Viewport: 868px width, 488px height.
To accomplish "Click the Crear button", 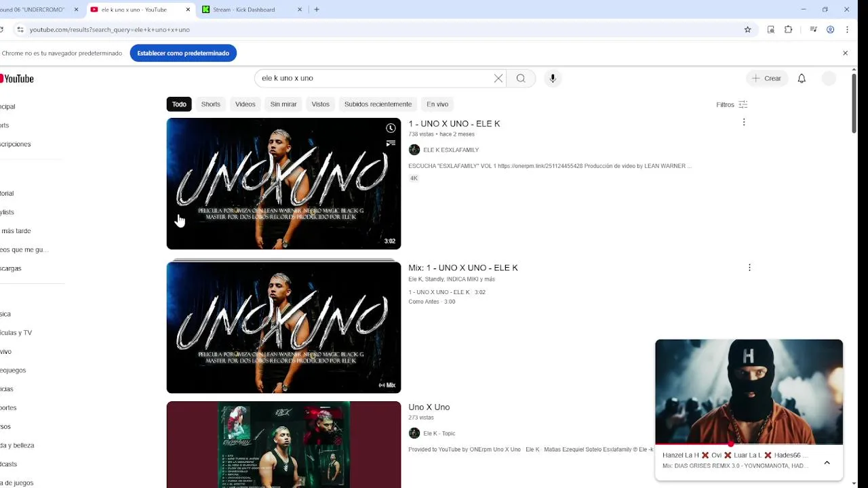I will tap(766, 78).
